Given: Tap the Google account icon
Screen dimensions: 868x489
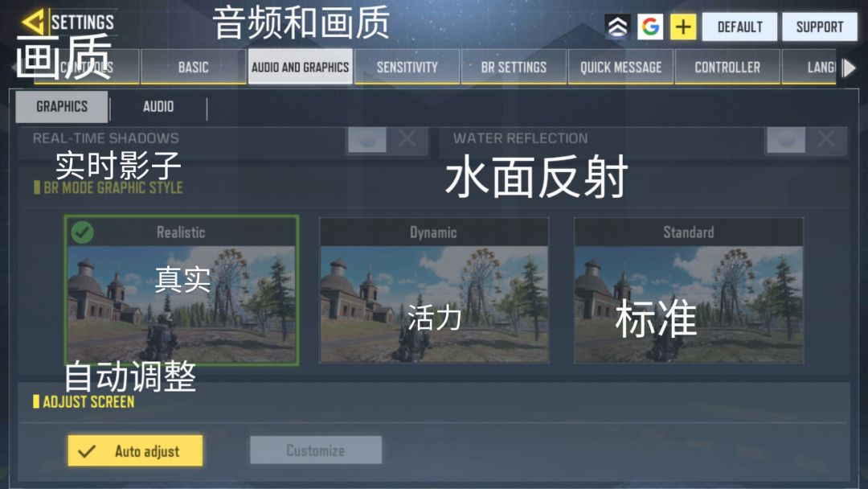Looking at the screenshot, I should [x=650, y=27].
